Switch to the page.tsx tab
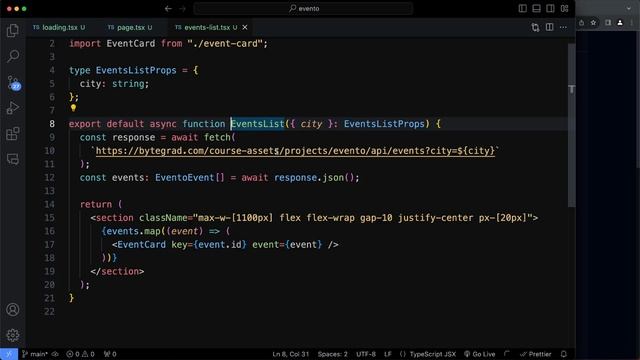Image resolution: width=640 pixels, height=360 pixels. (130, 27)
